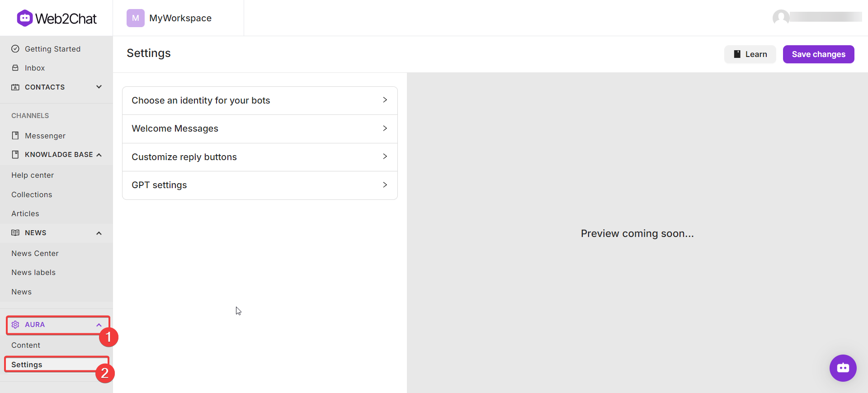Click the MyWorkspace workspace name
Screen dimensions: 868x393
click(180, 18)
